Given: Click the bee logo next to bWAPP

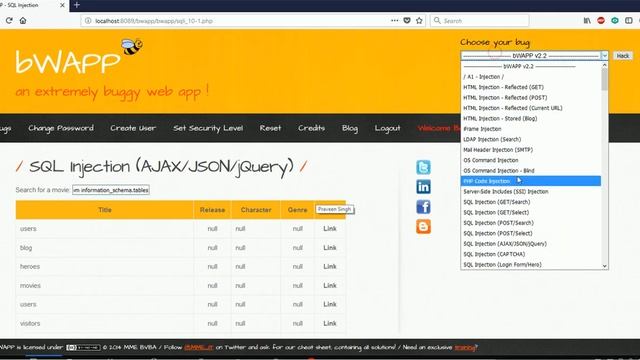Looking at the screenshot, I should click(x=131, y=47).
